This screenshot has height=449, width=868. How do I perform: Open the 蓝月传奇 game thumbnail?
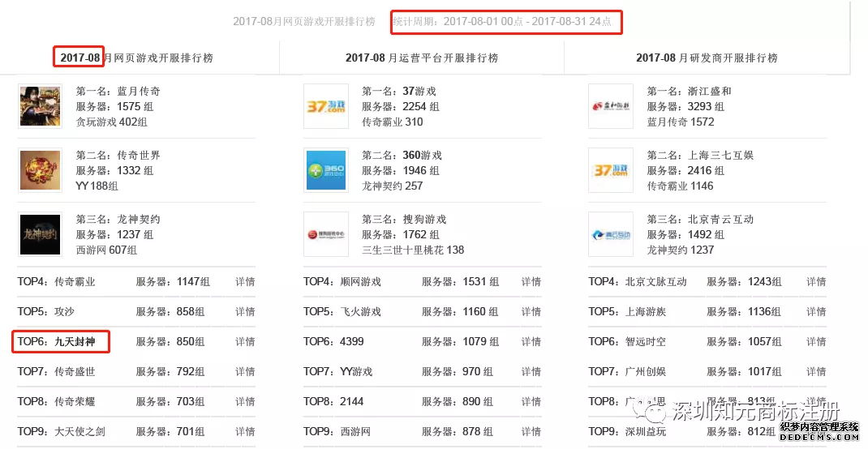[x=40, y=106]
